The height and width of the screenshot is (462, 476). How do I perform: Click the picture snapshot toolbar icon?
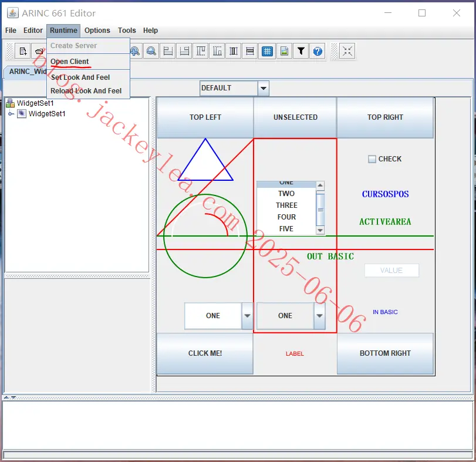(284, 51)
